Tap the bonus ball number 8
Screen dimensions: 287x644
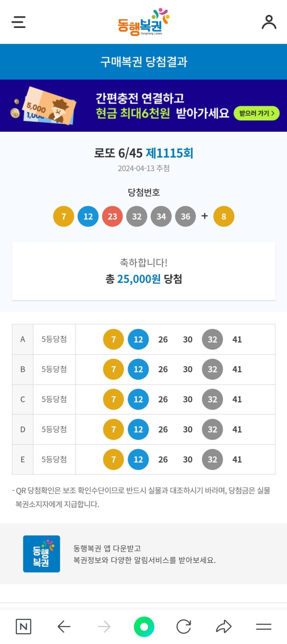223,216
